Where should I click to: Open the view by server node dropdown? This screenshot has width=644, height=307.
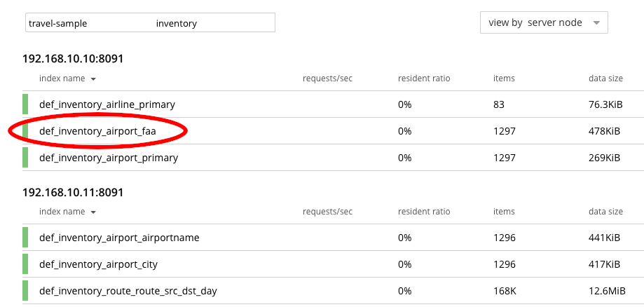tap(543, 22)
